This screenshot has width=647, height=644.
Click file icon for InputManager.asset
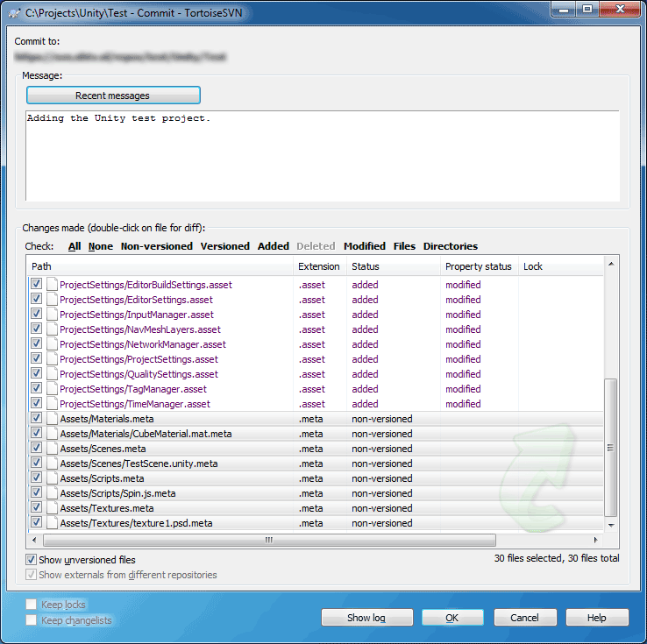tap(52, 315)
